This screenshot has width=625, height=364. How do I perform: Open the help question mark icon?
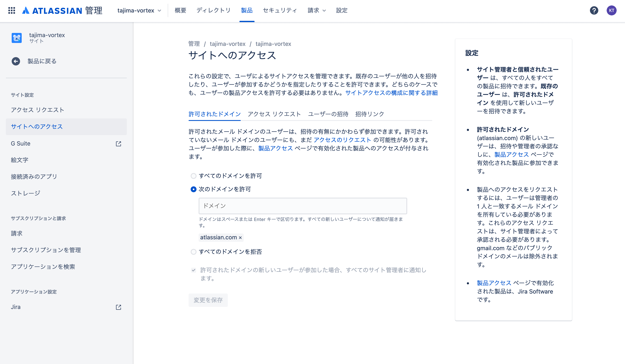pos(594,10)
